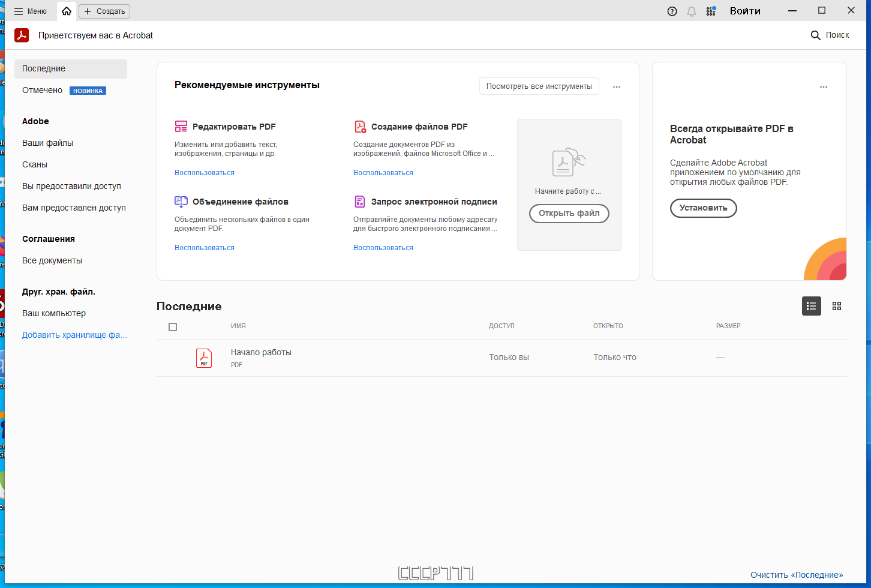Select Последние in the sidebar
The height and width of the screenshot is (588, 871).
point(71,69)
